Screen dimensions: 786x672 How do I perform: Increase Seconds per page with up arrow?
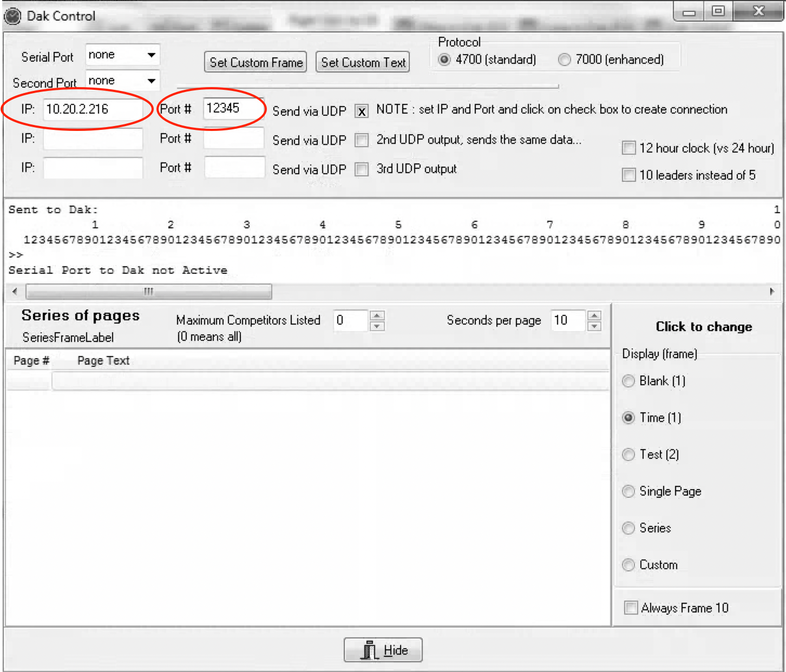(x=594, y=315)
